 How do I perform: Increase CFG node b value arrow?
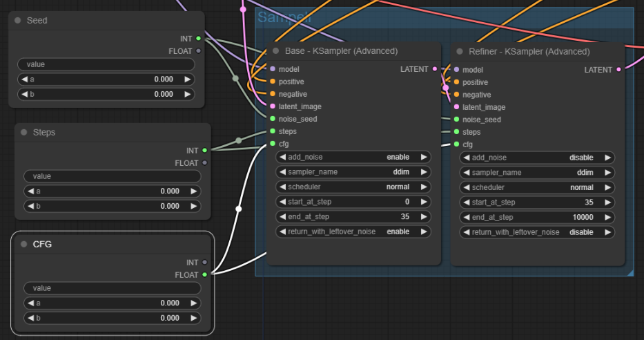pyautogui.click(x=194, y=318)
